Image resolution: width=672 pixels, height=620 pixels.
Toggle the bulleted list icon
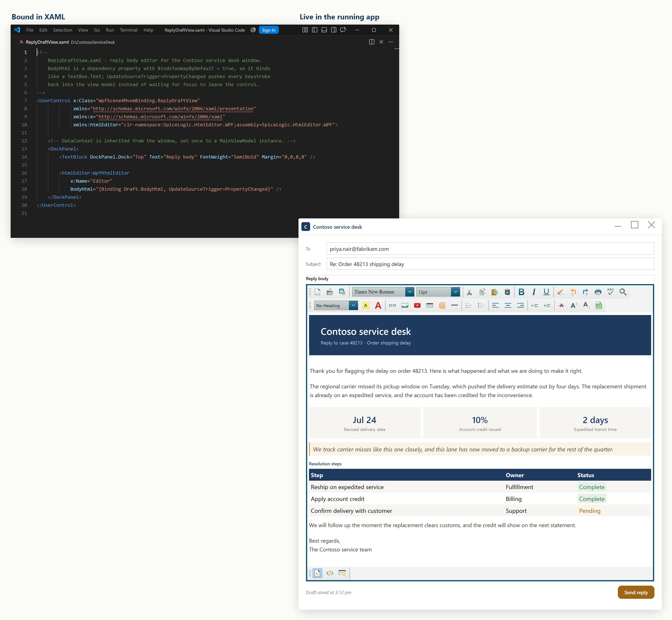[x=481, y=305]
